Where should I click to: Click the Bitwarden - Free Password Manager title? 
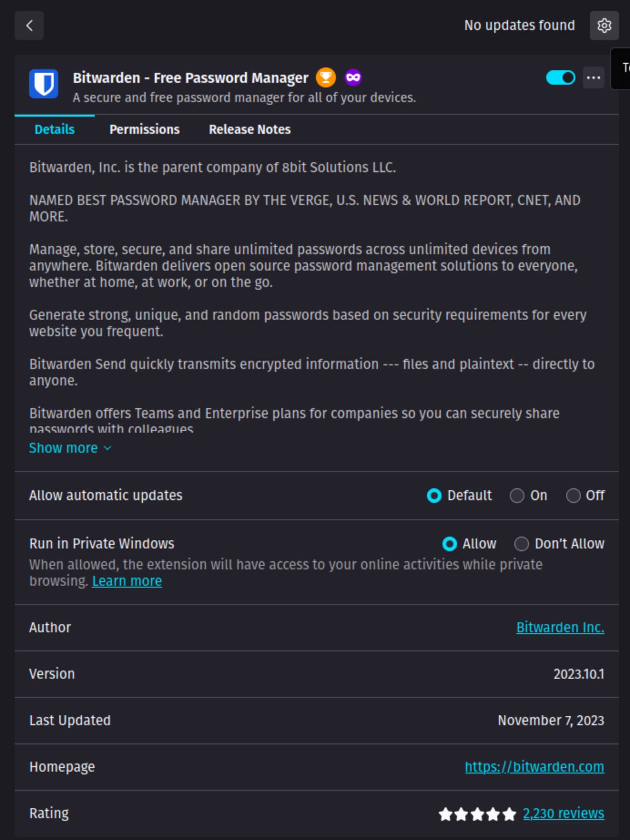coord(191,78)
